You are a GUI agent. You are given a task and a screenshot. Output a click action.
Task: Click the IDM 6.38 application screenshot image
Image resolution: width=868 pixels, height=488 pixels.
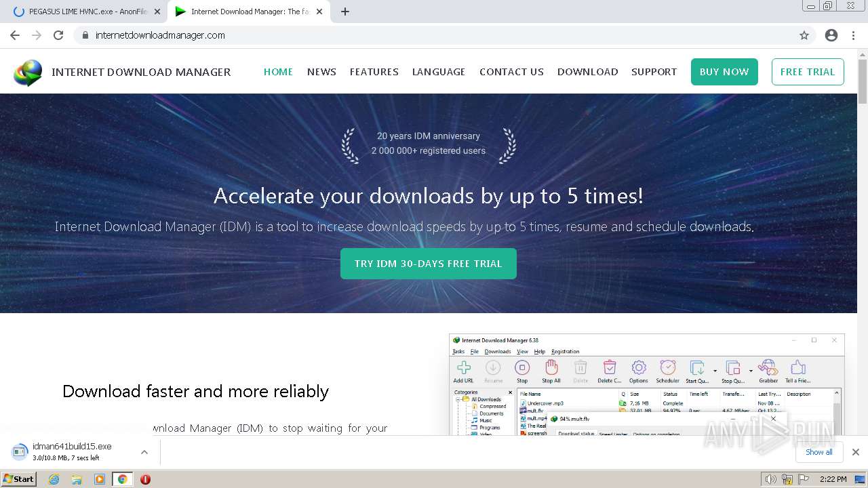point(646,384)
